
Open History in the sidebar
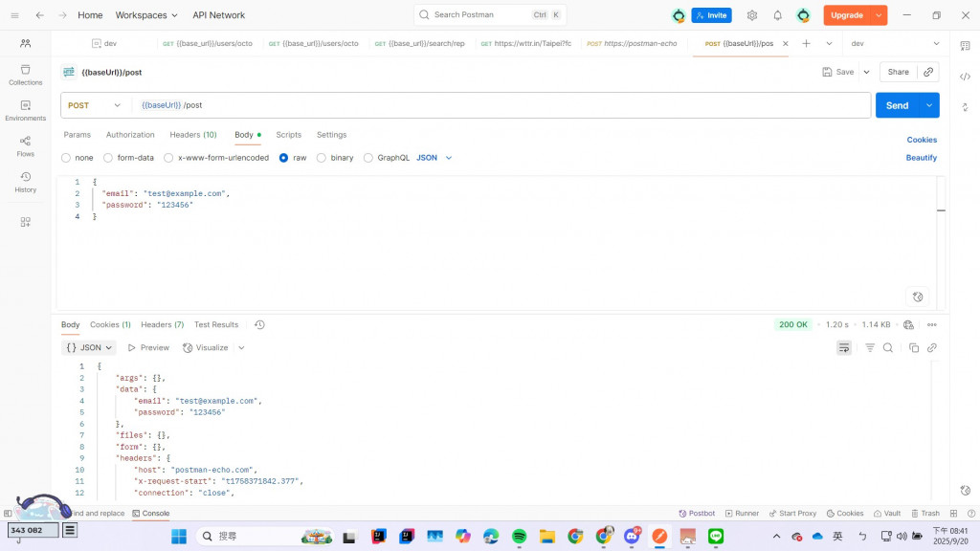pos(26,182)
